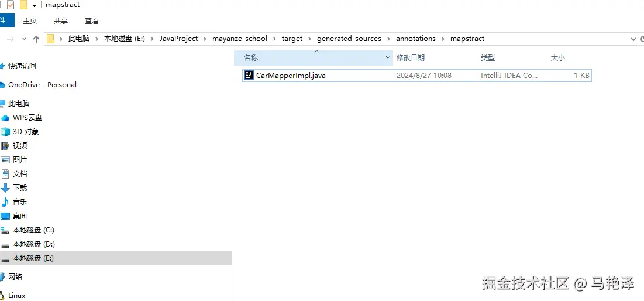
Task: Click the properties checkmark icon in title bar
Action: click(11, 5)
